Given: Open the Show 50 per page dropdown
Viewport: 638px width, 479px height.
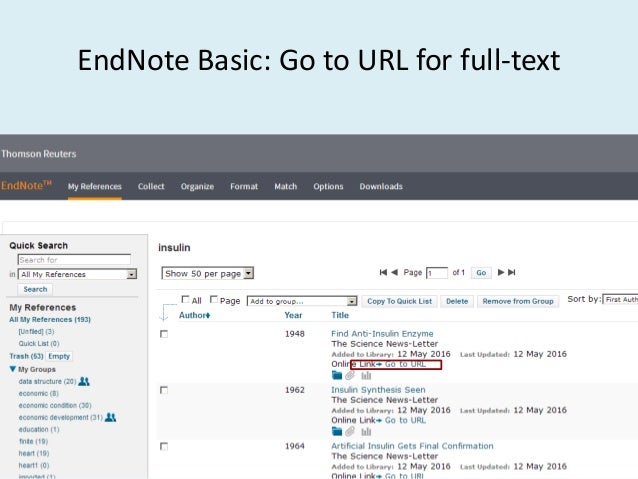Looking at the screenshot, I should tap(208, 273).
